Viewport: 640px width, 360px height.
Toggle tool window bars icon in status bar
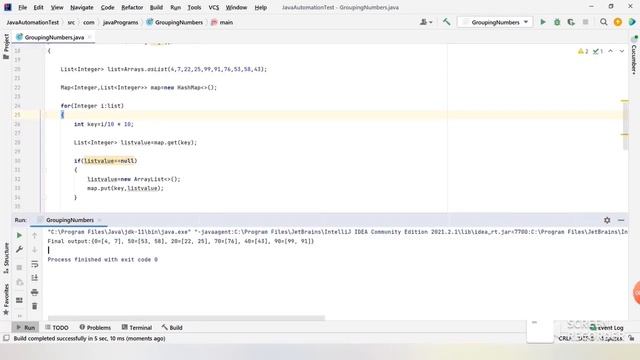6,338
